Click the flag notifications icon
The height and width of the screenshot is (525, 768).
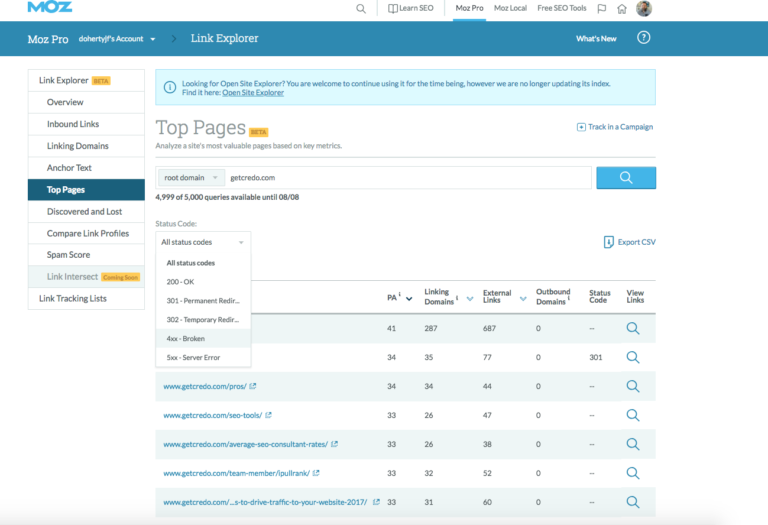pos(602,8)
